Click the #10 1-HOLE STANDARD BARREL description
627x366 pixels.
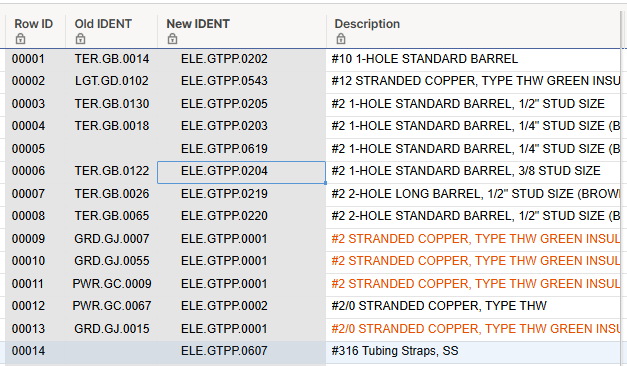point(425,59)
